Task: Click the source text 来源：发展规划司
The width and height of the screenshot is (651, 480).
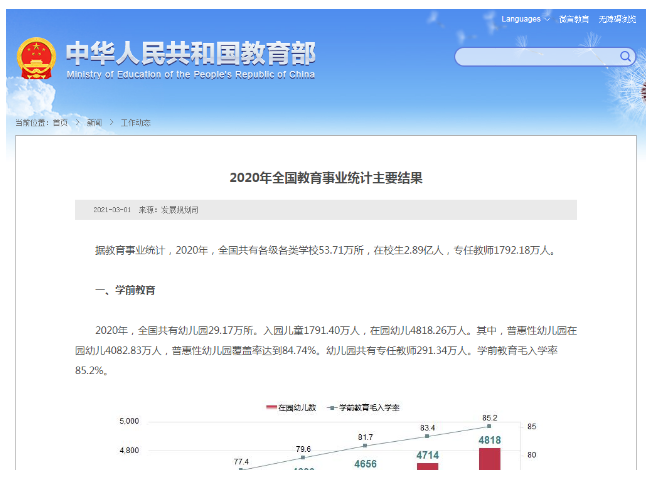Action: [168, 210]
